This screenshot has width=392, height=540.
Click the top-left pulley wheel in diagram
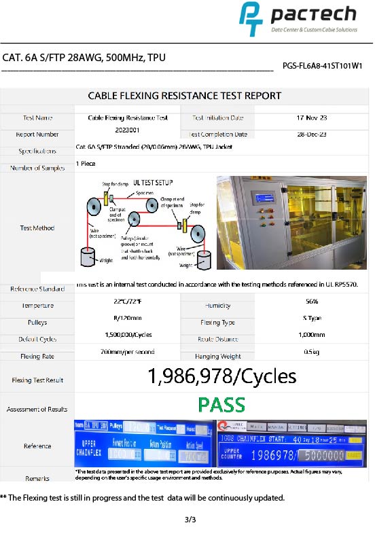coord(94,206)
